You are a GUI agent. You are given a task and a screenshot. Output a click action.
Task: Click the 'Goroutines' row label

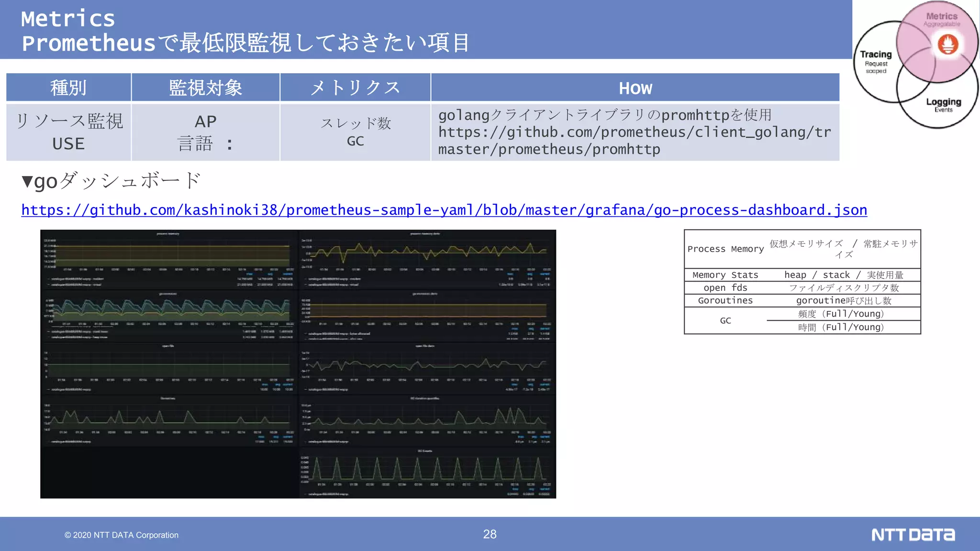tap(725, 301)
